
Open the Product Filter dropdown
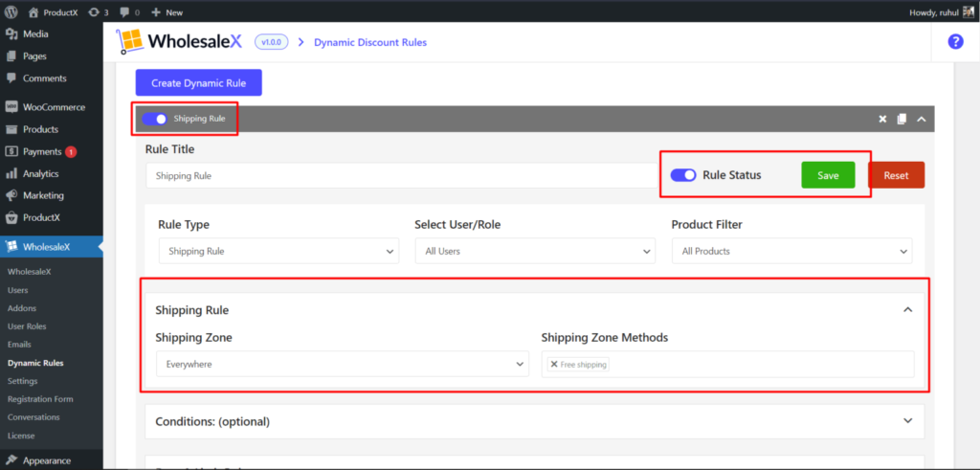tap(791, 251)
